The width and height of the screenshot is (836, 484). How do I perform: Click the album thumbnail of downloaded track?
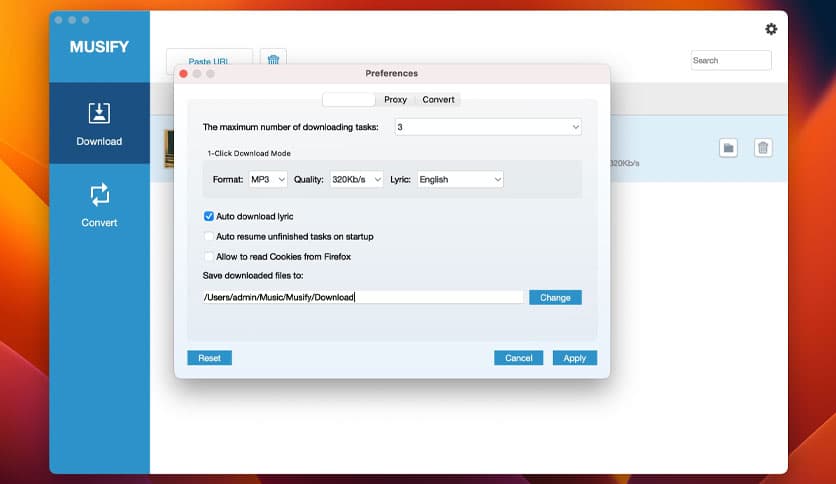click(169, 148)
